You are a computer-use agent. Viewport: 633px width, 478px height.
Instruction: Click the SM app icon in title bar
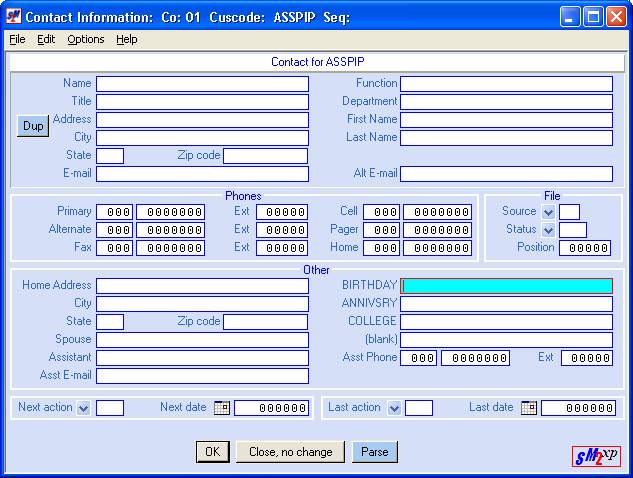(x=13, y=17)
